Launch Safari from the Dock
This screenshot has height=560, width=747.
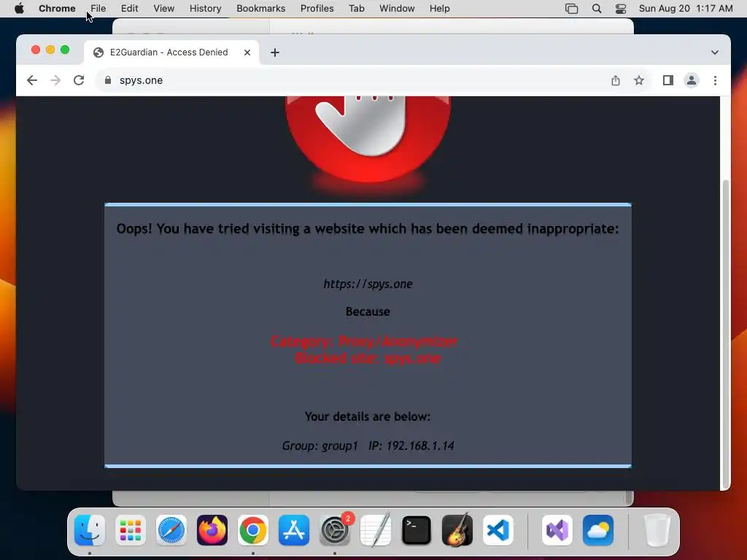point(171,530)
